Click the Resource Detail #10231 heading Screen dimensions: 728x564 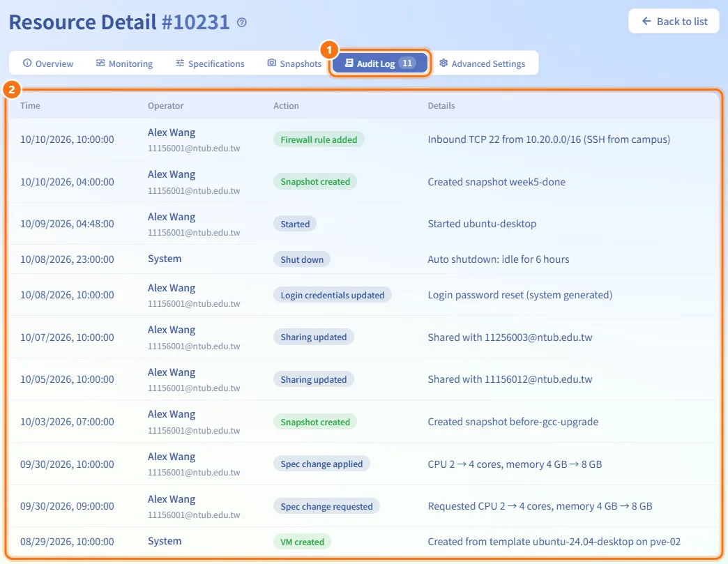tap(119, 22)
